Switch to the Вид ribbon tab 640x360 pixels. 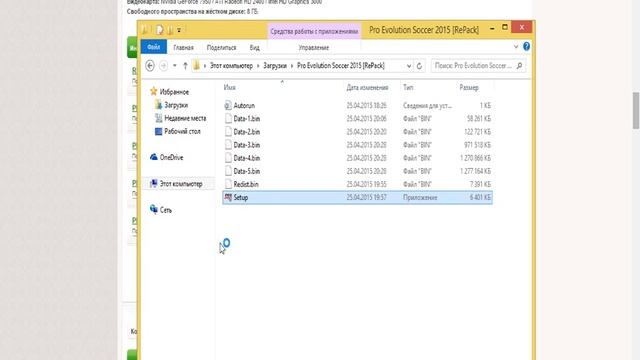tap(254, 48)
